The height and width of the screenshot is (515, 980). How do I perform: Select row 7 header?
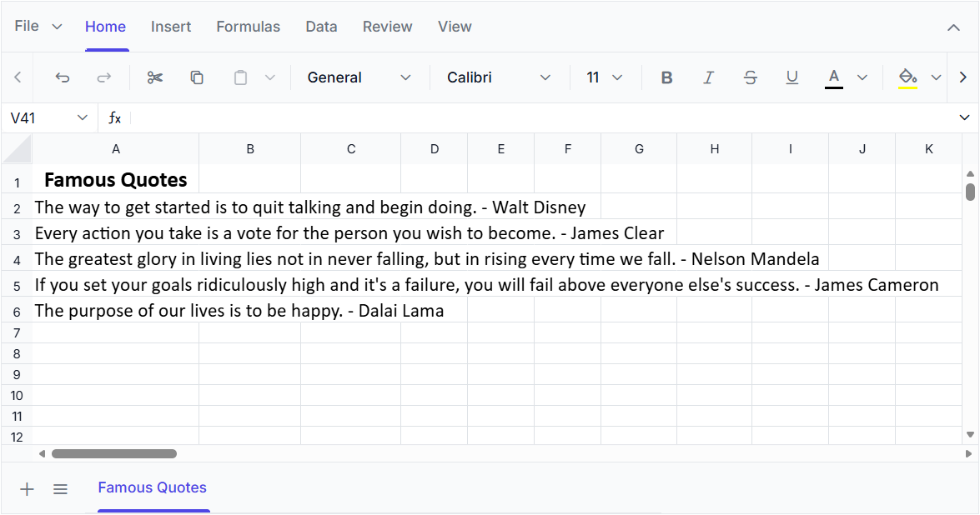17,332
